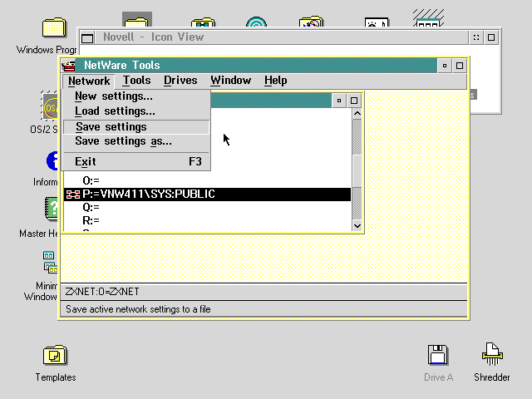Choose Load settings... menu entry
This screenshot has width=532, height=399.
[x=136, y=111]
